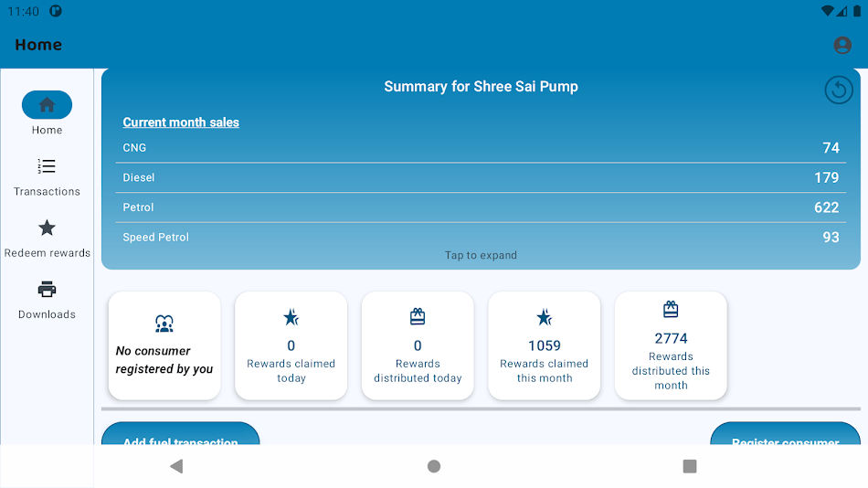Viewport: 868px width, 488px height.
Task: Click the Summary for Shree Sai Pump title
Action: [x=481, y=87]
